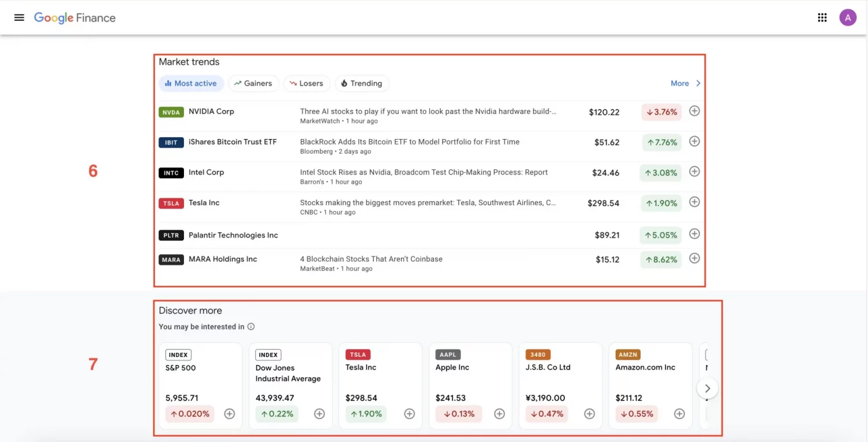This screenshot has height=442, width=868.
Task: Click Palantir change 5.05% badge
Action: pos(660,235)
